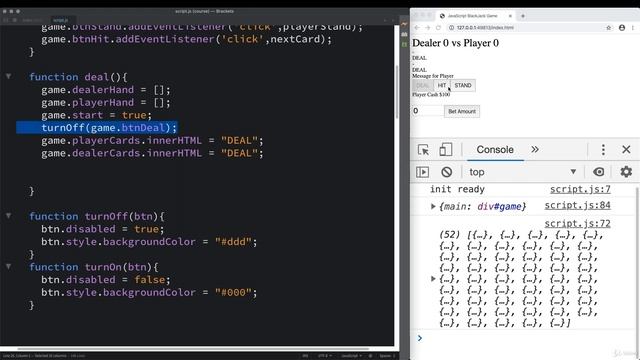Click 'game.playerHand = []' line
Viewport: 640px width, 360px height.
point(106,102)
